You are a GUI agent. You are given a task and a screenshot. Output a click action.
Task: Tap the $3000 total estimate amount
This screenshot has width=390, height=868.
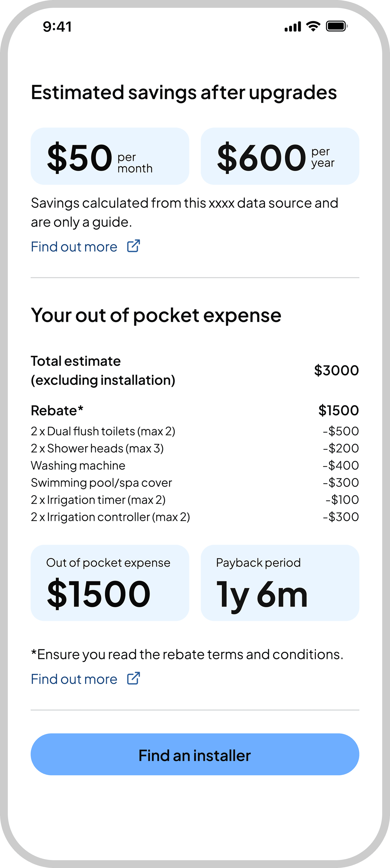point(336,370)
